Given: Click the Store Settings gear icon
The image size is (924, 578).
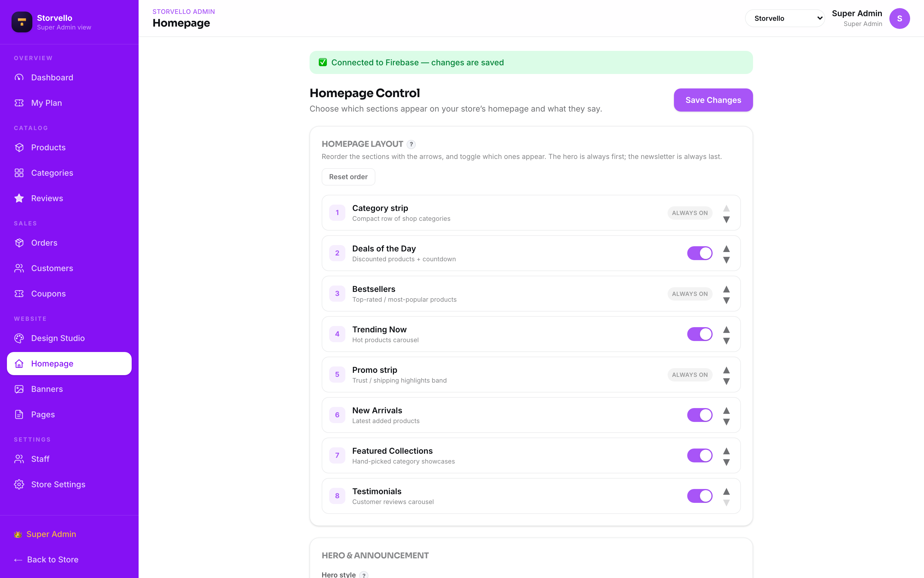Looking at the screenshot, I should [x=19, y=484].
